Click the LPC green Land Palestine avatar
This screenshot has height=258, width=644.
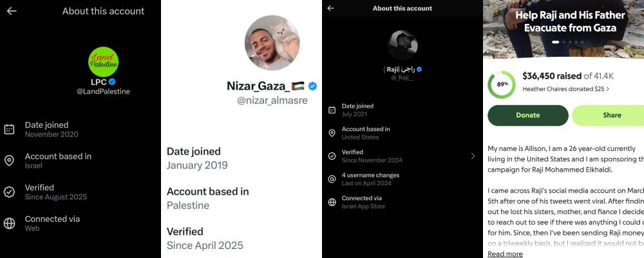(103, 62)
